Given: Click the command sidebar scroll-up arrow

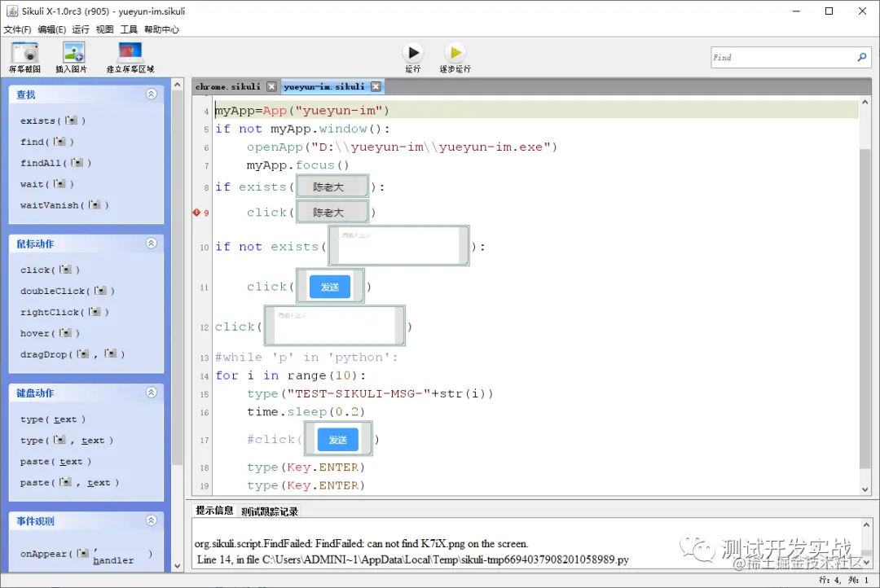Looking at the screenshot, I should tap(178, 85).
